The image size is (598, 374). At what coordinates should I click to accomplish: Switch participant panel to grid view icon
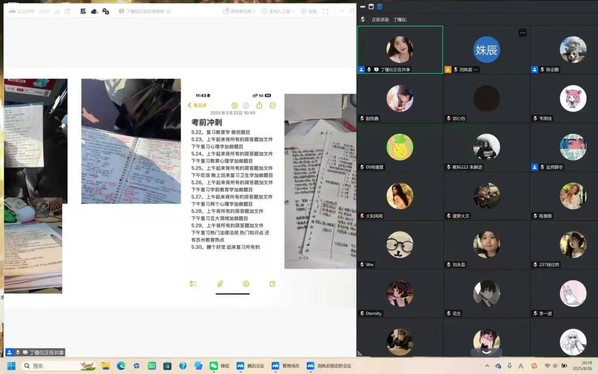pos(371,6)
